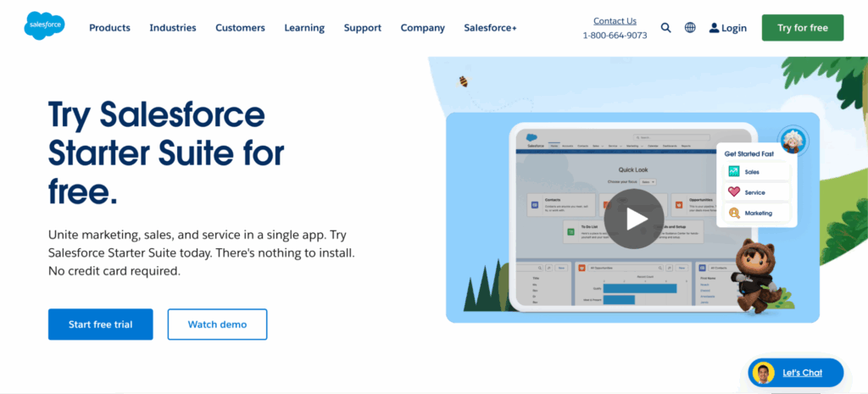Click the green Try for free button
The image size is (868, 394).
click(803, 28)
